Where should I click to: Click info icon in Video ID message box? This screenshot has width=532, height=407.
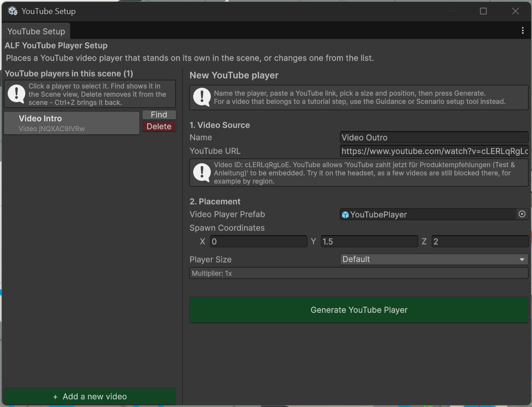pos(202,173)
